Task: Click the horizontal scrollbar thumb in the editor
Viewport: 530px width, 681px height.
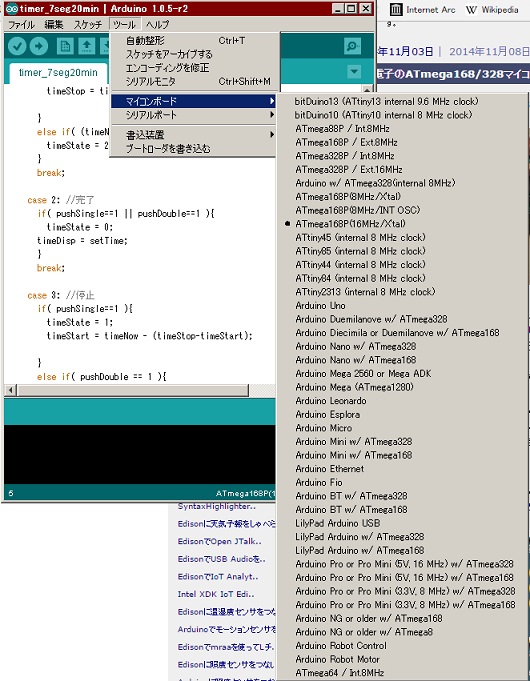Action: (x=132, y=390)
